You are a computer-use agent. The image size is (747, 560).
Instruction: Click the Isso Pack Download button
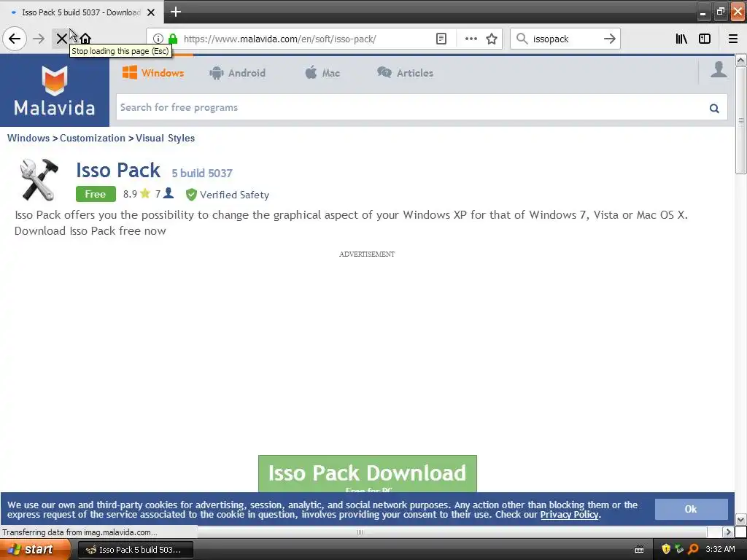coord(368,474)
